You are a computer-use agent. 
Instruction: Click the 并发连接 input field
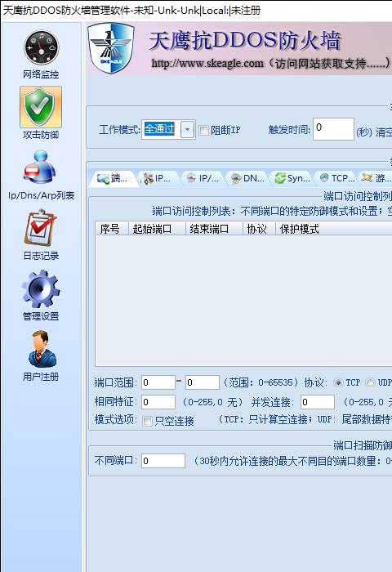[x=318, y=402]
